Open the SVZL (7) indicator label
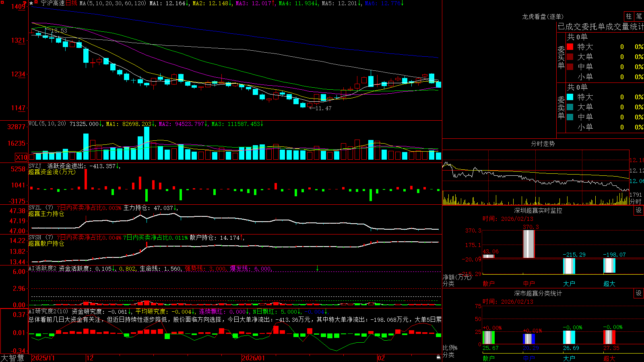 click(x=41, y=208)
